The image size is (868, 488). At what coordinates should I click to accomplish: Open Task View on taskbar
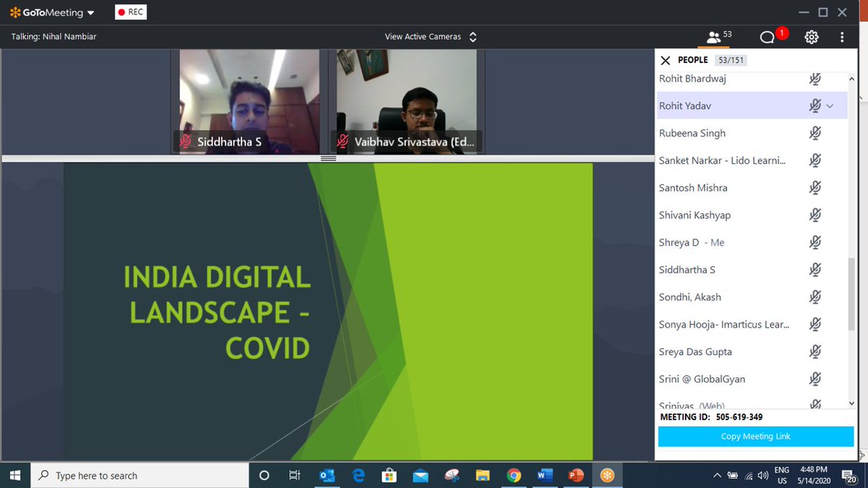294,475
